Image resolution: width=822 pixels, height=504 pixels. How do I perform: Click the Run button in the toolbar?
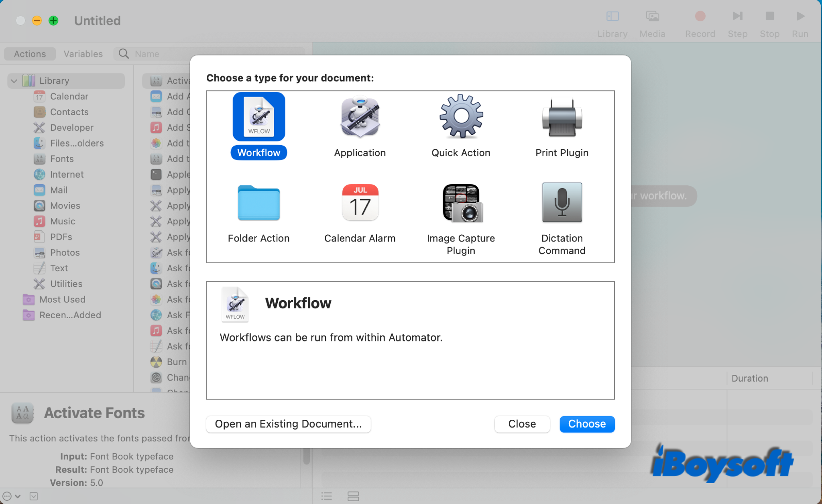tap(799, 16)
